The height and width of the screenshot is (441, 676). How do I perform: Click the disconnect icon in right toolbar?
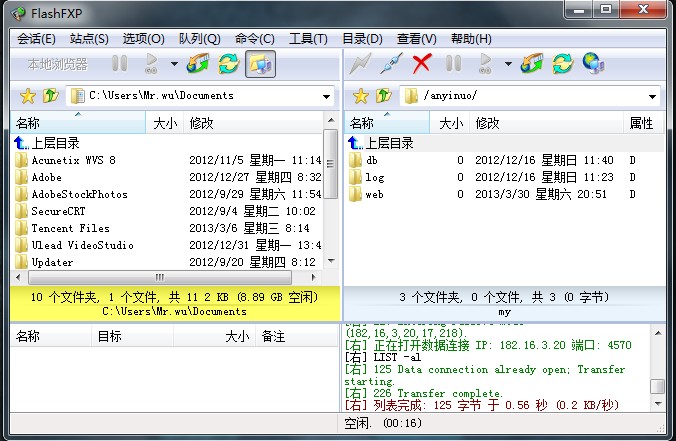pos(392,64)
